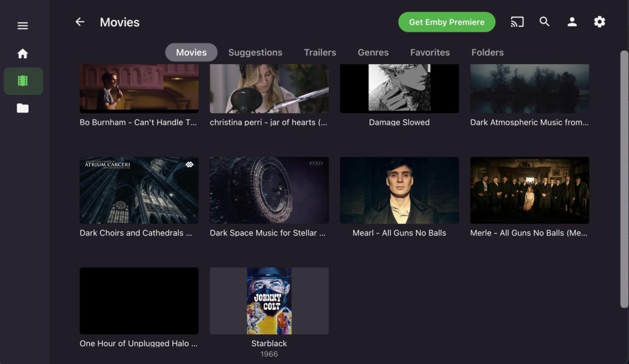
Task: Open the search icon
Action: point(545,22)
